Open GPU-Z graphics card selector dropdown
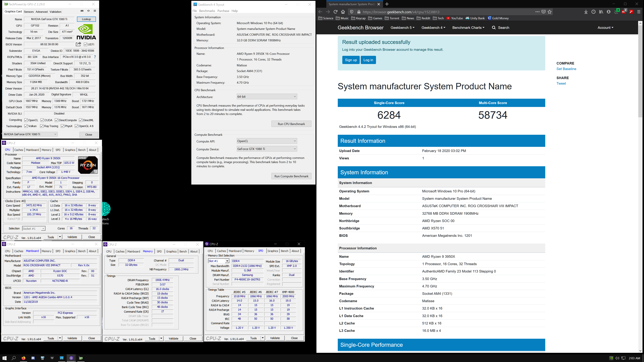The image size is (644, 362). 30,134
